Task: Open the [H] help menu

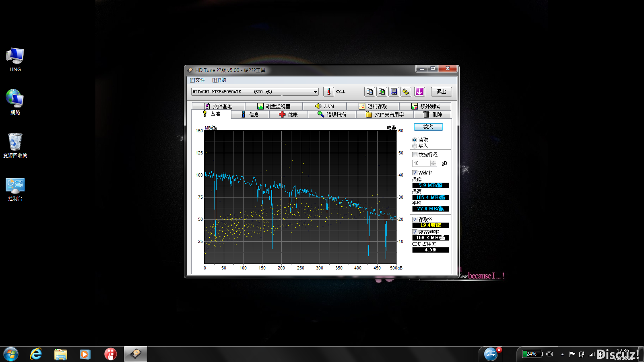Action: pyautogui.click(x=219, y=80)
